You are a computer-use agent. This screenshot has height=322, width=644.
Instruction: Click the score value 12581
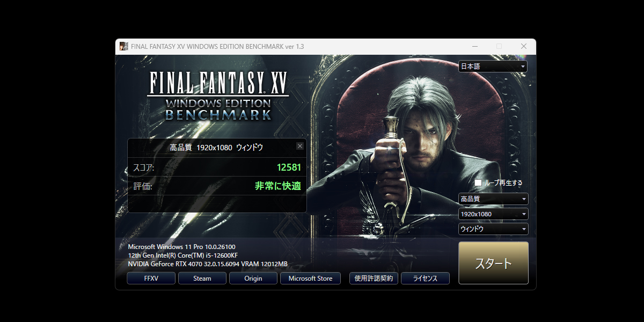click(289, 167)
